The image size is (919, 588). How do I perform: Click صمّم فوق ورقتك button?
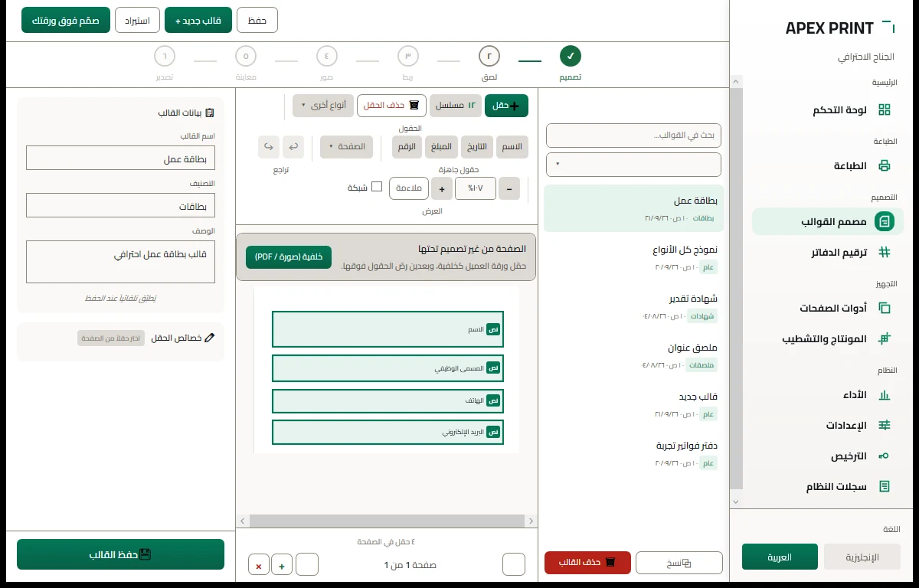pos(66,20)
